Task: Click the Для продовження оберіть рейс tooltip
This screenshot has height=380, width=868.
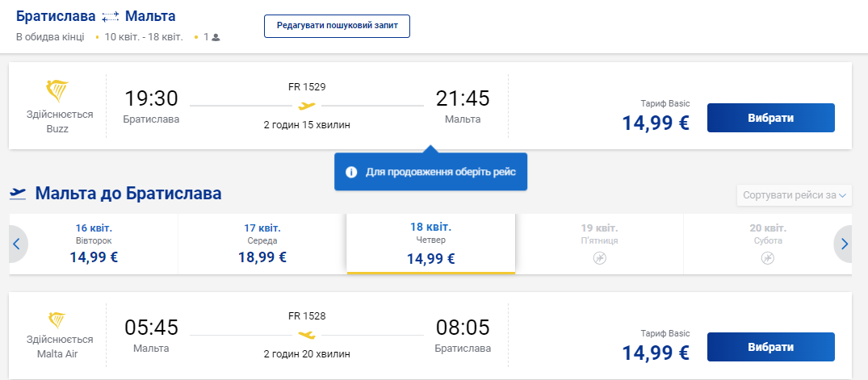Action: tap(431, 172)
